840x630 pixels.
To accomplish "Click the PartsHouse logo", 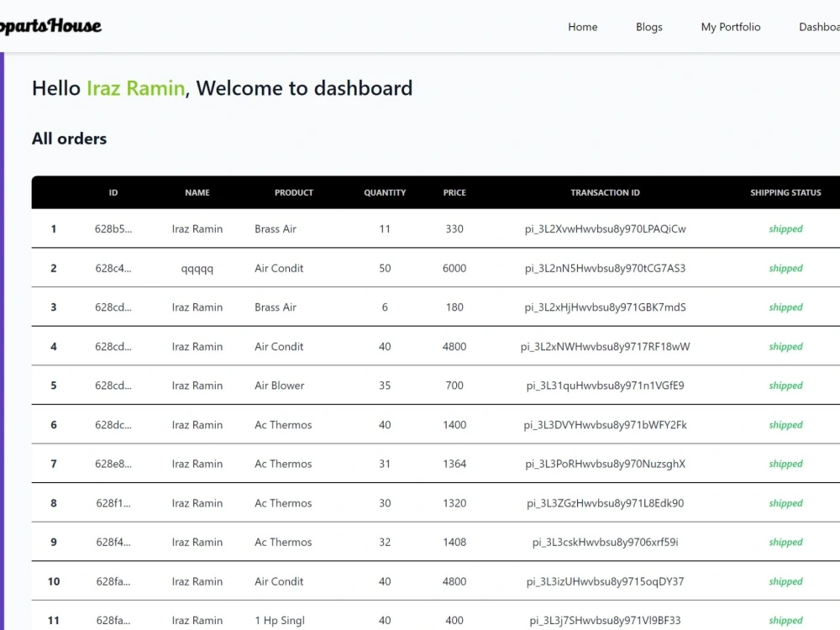I will (50, 26).
